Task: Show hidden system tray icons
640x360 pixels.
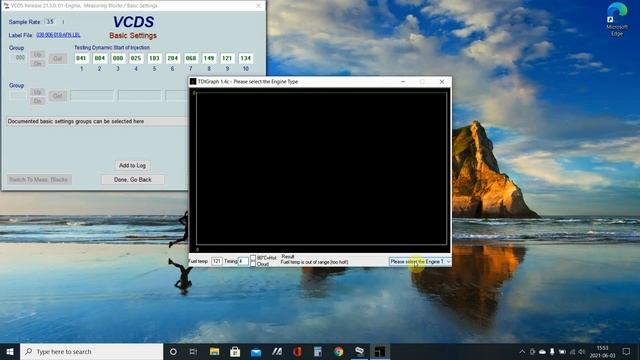Action: (522, 351)
